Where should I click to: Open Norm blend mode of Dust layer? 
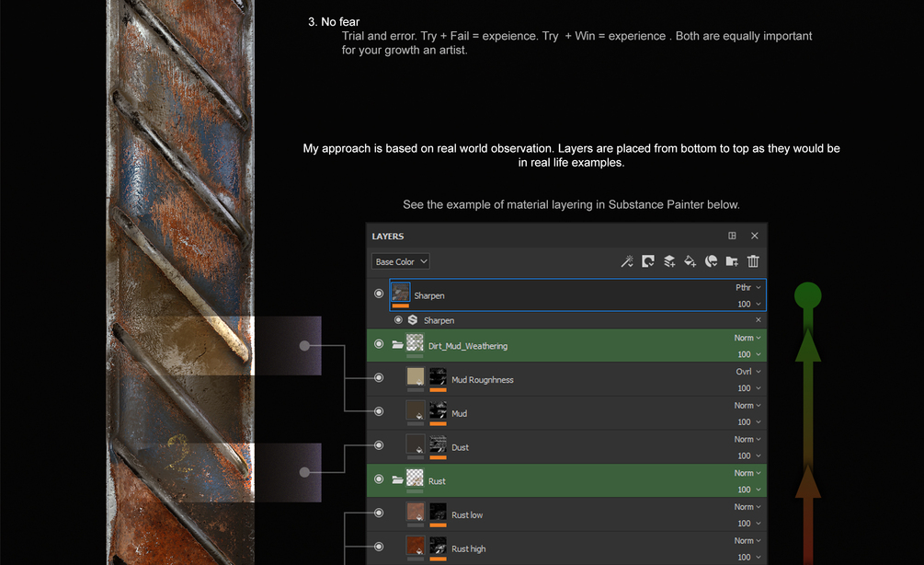point(747,439)
